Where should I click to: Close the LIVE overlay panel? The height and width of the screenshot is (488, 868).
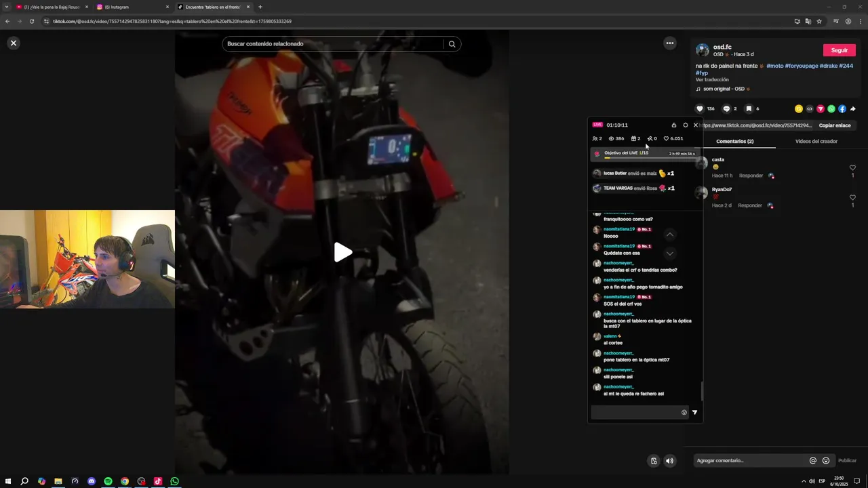click(695, 125)
